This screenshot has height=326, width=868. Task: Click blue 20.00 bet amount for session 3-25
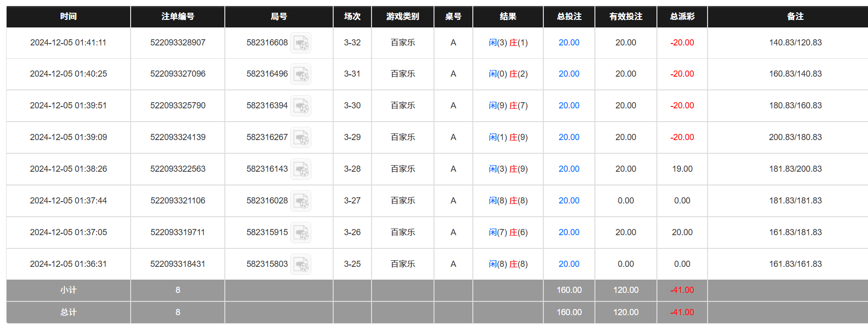click(x=569, y=264)
